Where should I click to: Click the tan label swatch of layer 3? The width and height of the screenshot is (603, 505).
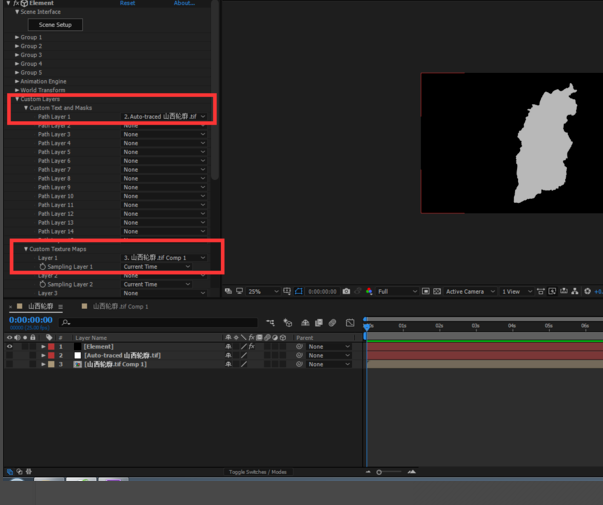(x=51, y=364)
